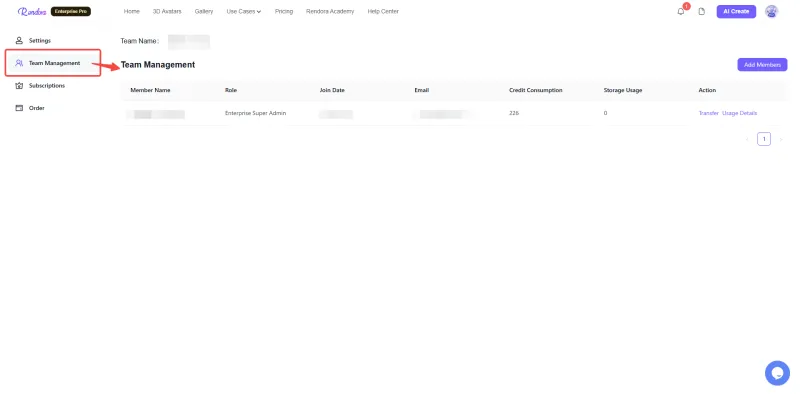Open the document icon in header
The height and width of the screenshot is (394, 800).
(x=702, y=11)
